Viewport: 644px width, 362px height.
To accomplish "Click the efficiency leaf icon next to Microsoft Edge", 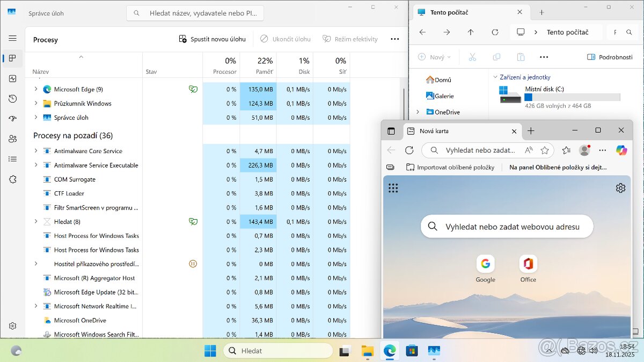I will (x=193, y=89).
